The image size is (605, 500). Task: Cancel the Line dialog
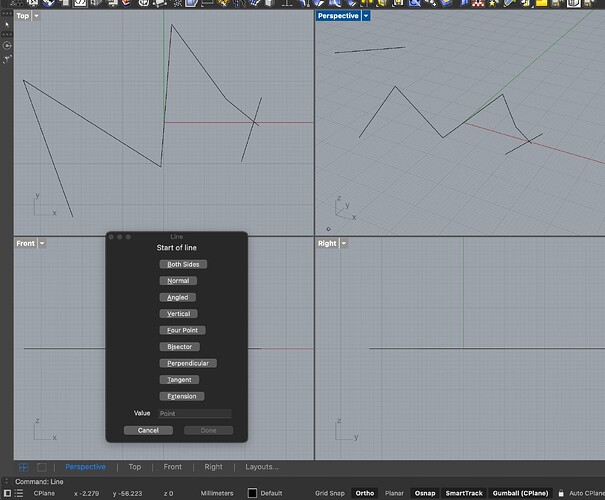148,431
